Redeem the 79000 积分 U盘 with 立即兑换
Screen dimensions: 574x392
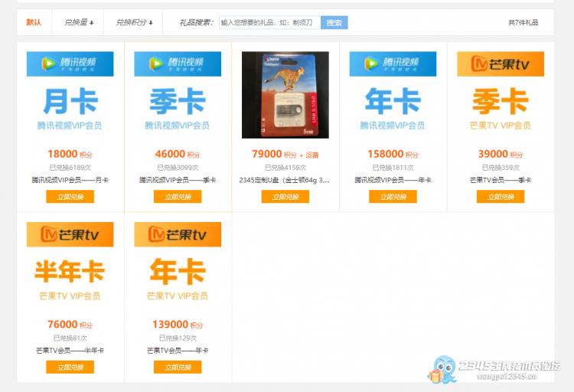285,196
